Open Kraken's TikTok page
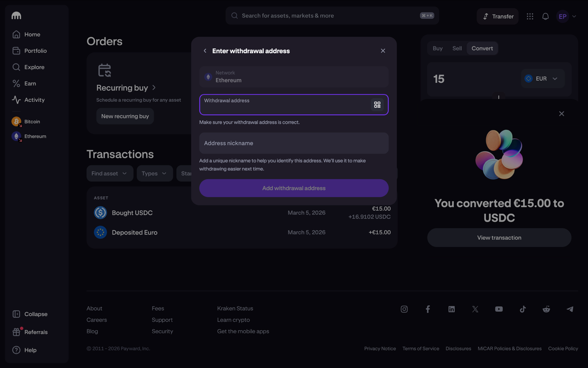The width and height of the screenshot is (588, 368). 522,309
